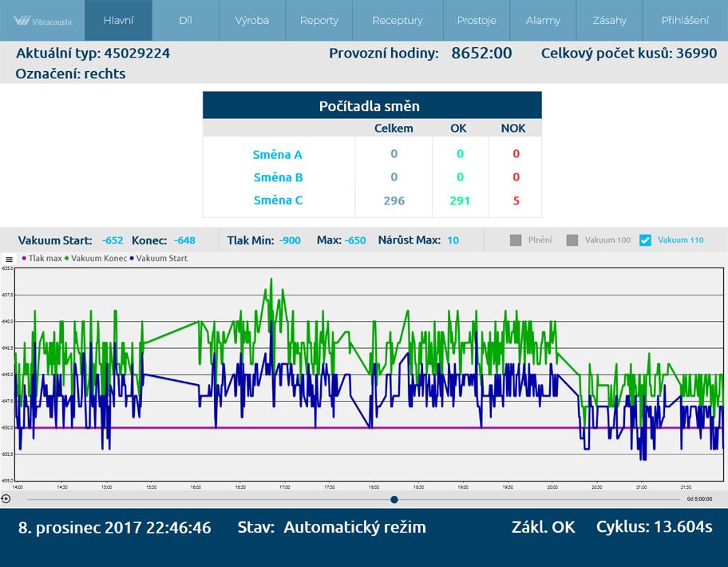Open the chart hamburger menu
The width and height of the screenshot is (728, 567).
[x=9, y=260]
